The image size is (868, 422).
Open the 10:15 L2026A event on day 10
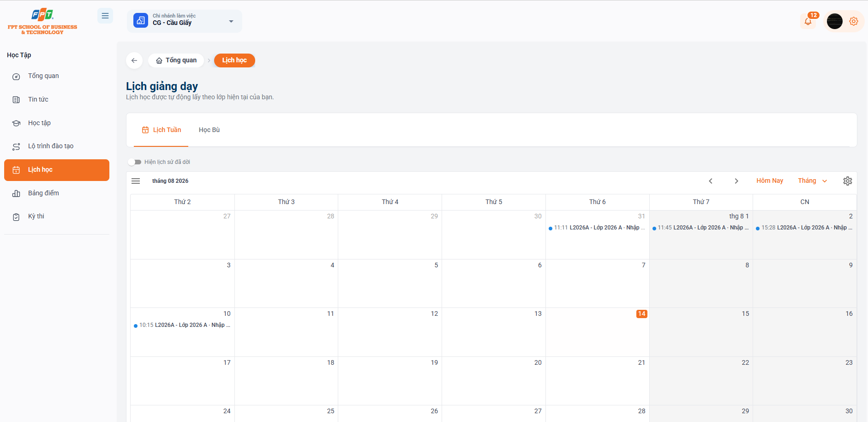tap(182, 325)
